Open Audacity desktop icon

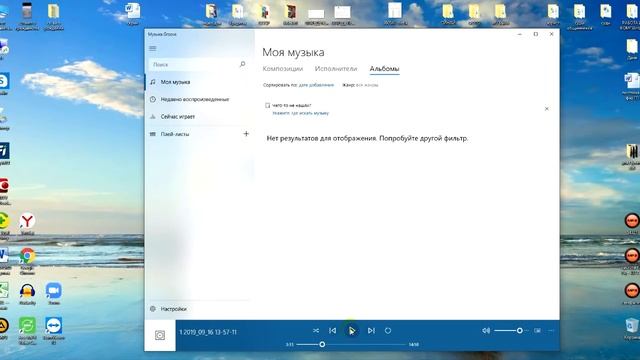click(x=27, y=294)
